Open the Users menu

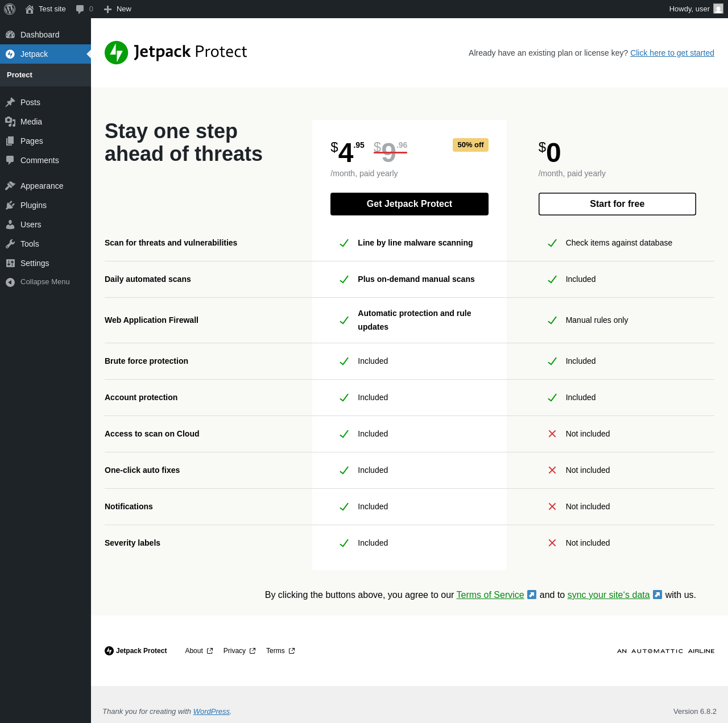pos(45,225)
